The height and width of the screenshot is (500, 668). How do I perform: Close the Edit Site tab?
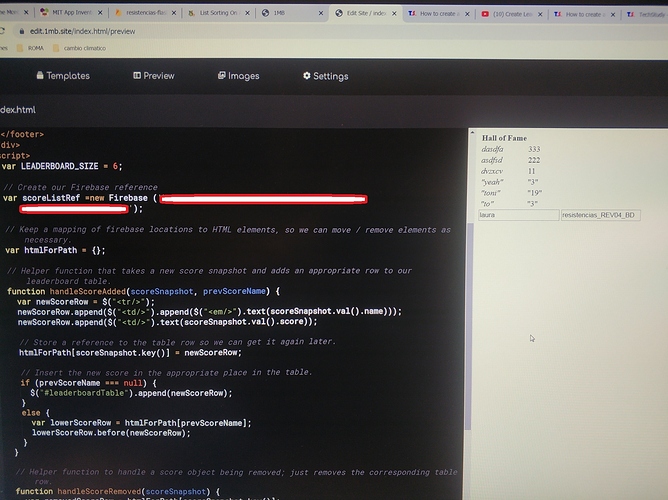pos(394,14)
